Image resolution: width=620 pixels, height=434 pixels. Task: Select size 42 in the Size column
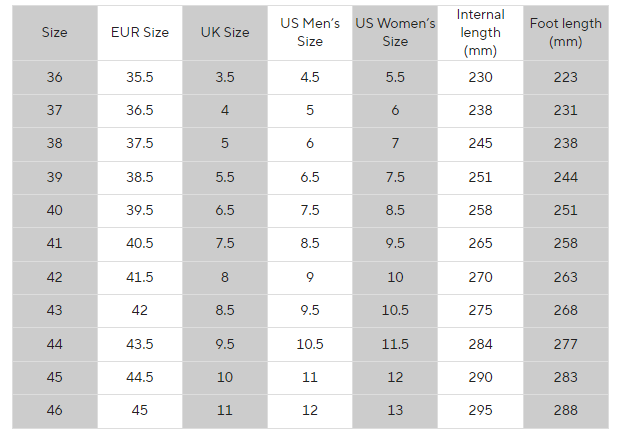tap(55, 277)
